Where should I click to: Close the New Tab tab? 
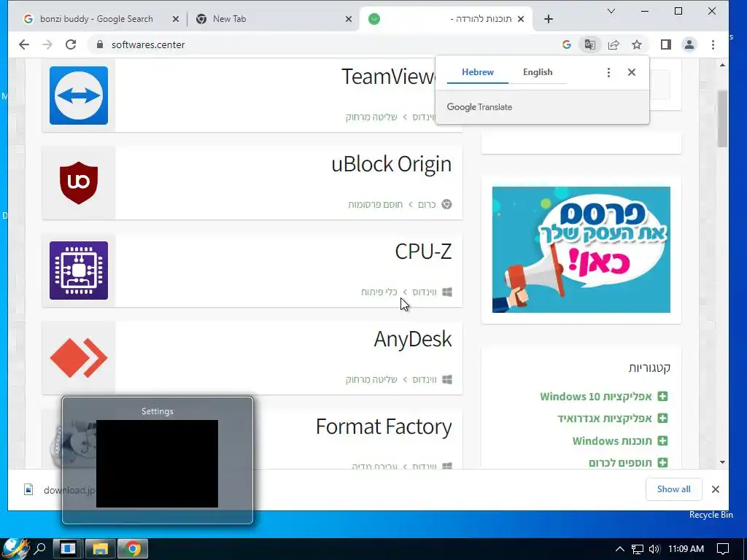tap(349, 19)
